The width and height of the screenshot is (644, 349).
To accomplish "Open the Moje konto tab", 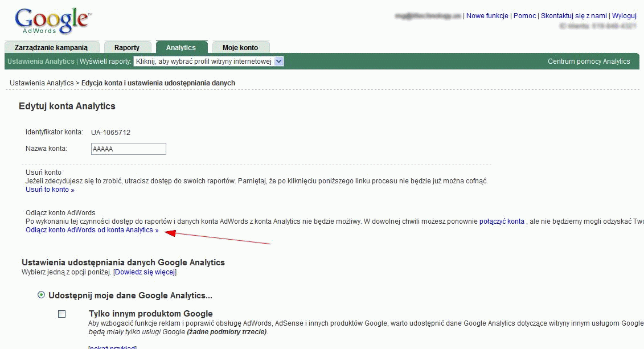I will (241, 47).
